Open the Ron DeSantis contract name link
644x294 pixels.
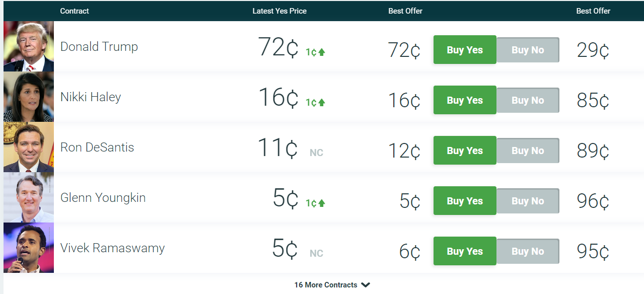click(x=97, y=148)
